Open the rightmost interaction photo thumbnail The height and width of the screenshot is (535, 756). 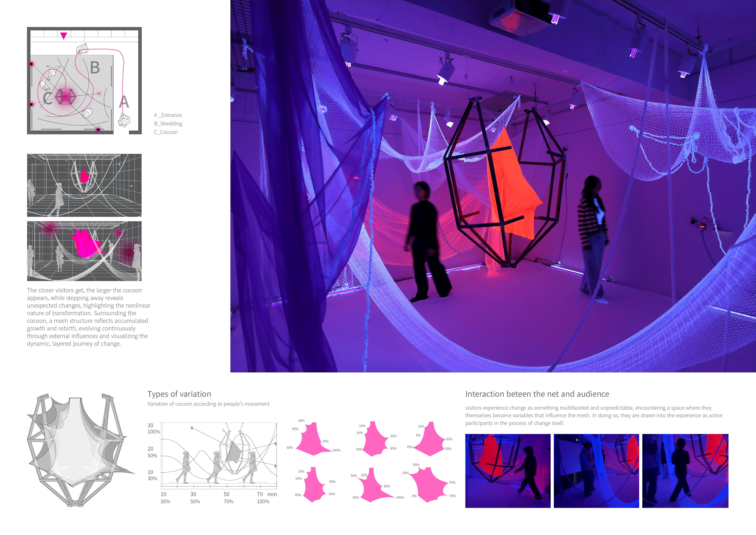[685, 471]
